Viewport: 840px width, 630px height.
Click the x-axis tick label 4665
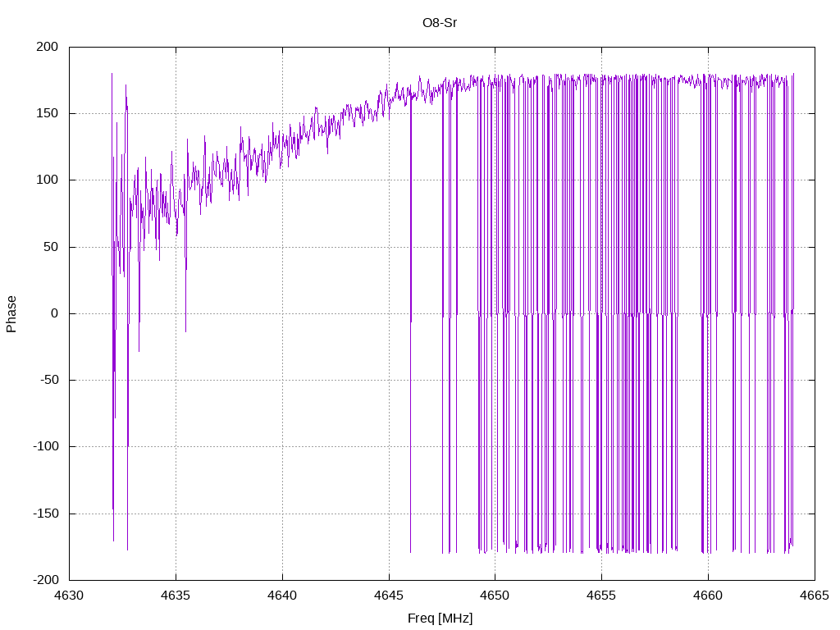coord(815,596)
